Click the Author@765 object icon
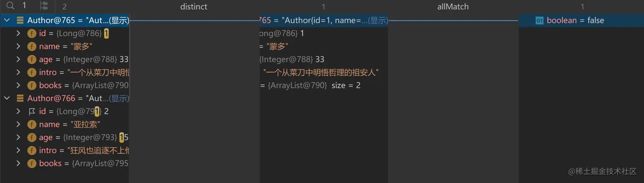The height and width of the screenshot is (183, 644). 20,20
